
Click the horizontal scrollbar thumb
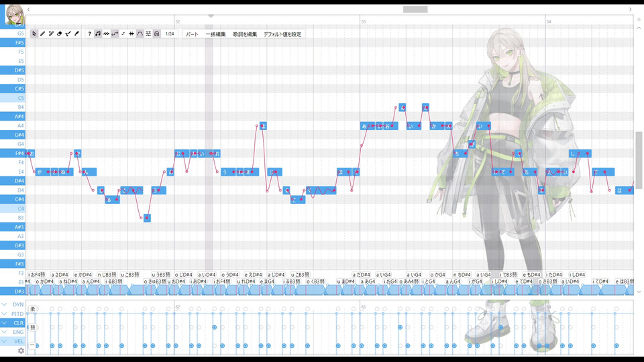[415, 9]
